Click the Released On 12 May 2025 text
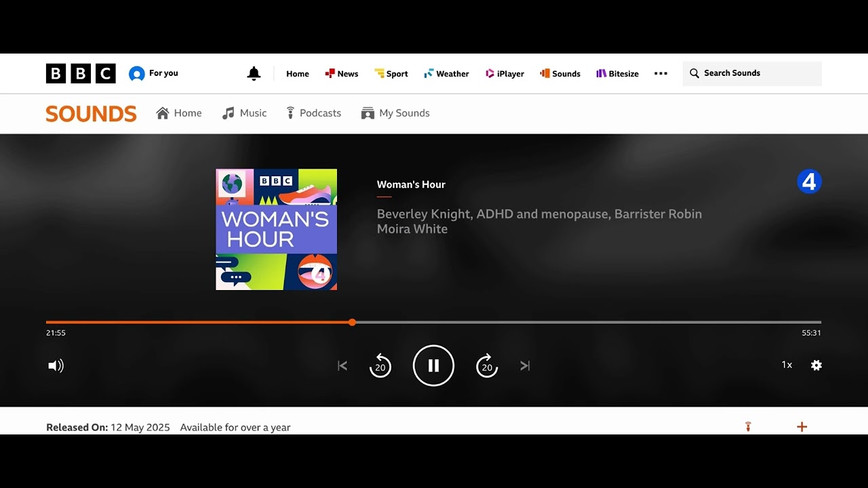868x488 pixels. (x=108, y=428)
